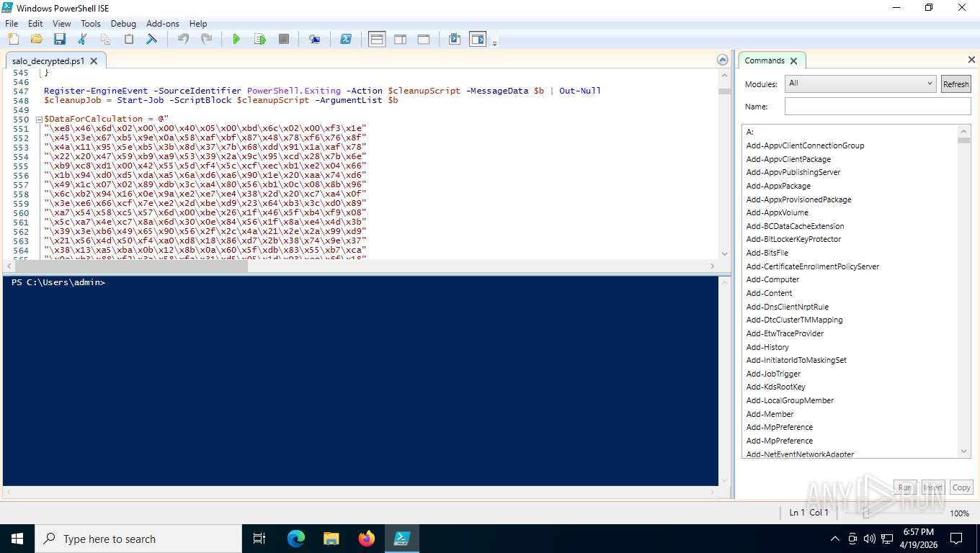Select Add-BitLockerKeyProtector command entry
This screenshot has width=980, height=553.
pos(793,239)
